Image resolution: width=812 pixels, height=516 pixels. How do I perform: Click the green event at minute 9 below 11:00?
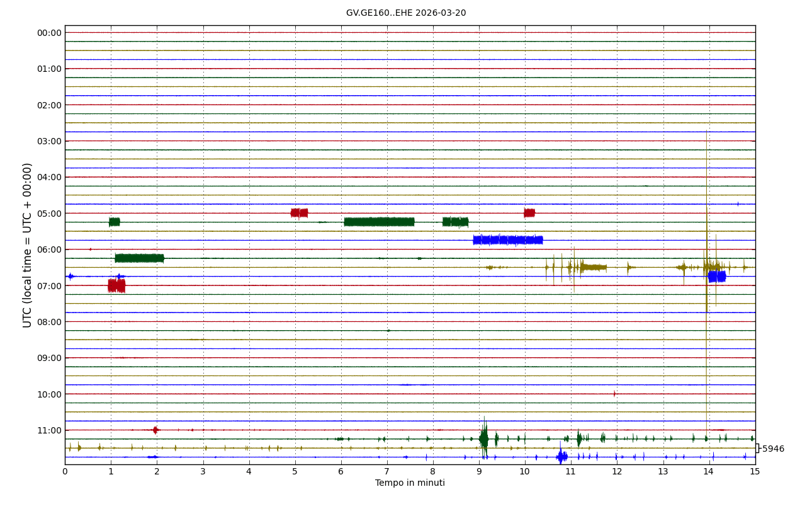click(483, 439)
